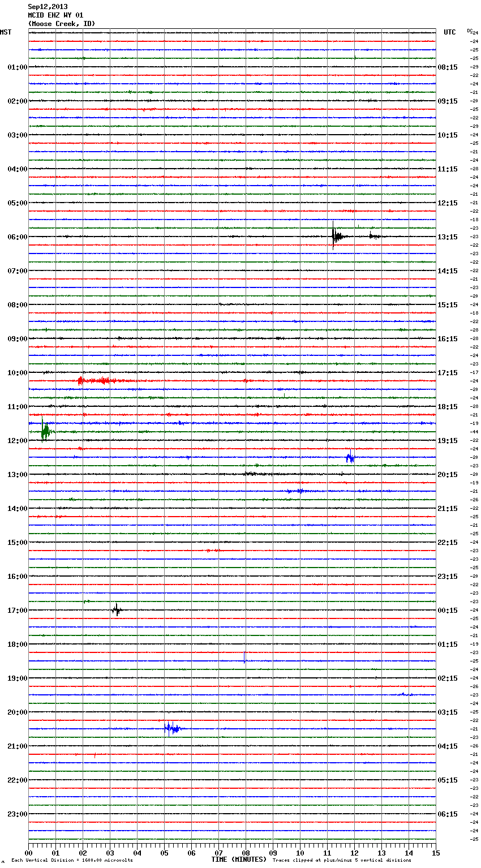Click the 'UTC' time zone label
The image size is (481, 868).
pos(450,32)
